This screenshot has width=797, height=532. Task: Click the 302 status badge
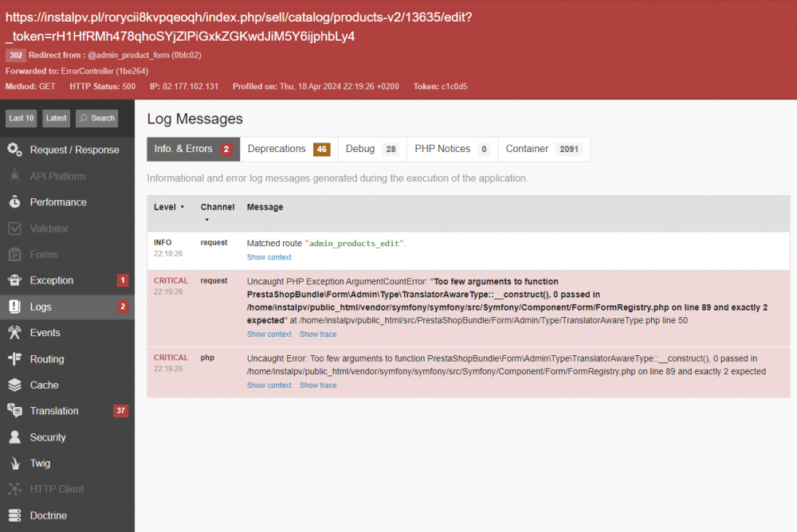click(x=16, y=55)
